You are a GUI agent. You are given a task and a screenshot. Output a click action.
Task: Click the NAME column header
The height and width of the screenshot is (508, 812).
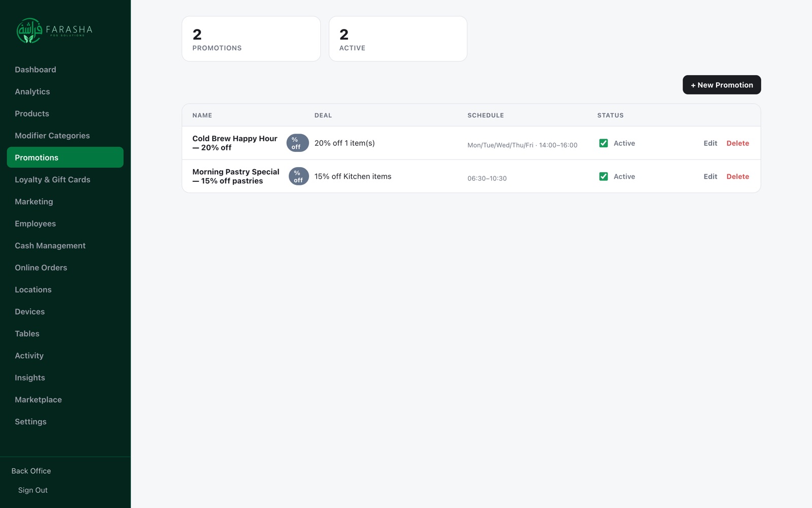coord(202,115)
